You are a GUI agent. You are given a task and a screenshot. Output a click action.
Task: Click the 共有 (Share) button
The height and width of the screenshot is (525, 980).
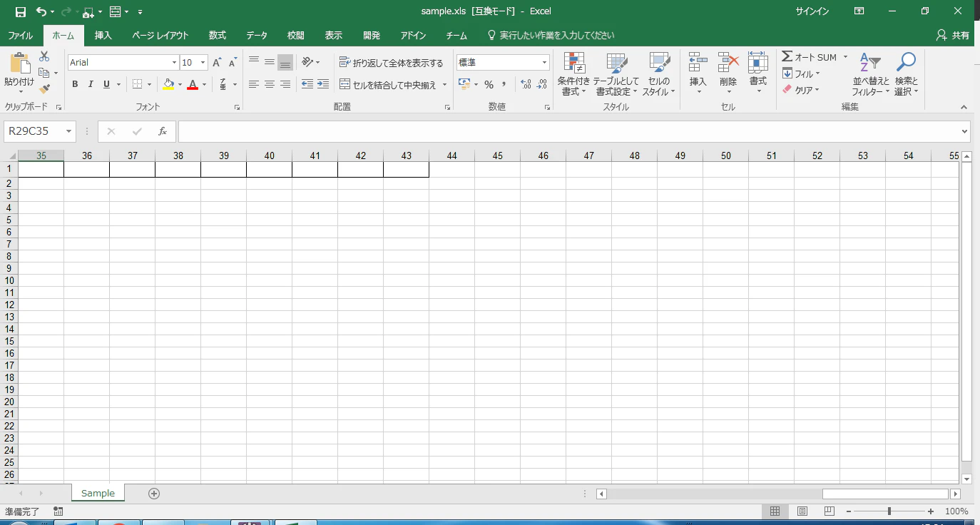pos(952,35)
